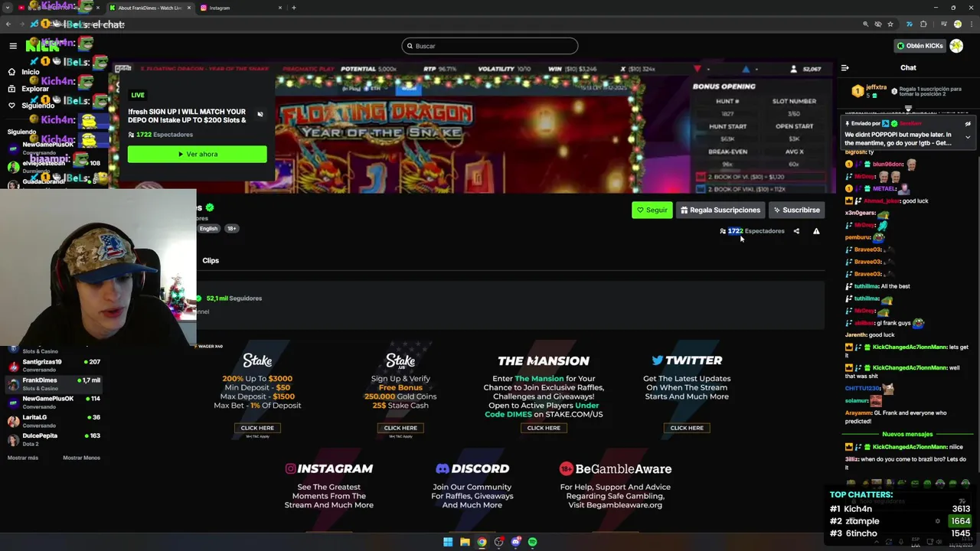Open the browser extensions puzzle icon
The width and height of the screenshot is (980, 551).
(923, 24)
